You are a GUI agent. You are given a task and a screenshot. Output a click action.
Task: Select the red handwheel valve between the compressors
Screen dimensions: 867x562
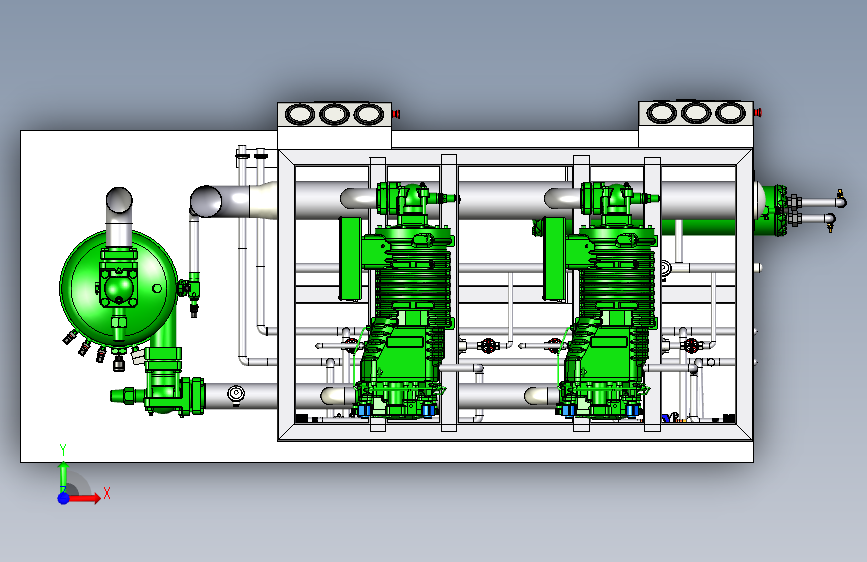[x=488, y=346]
